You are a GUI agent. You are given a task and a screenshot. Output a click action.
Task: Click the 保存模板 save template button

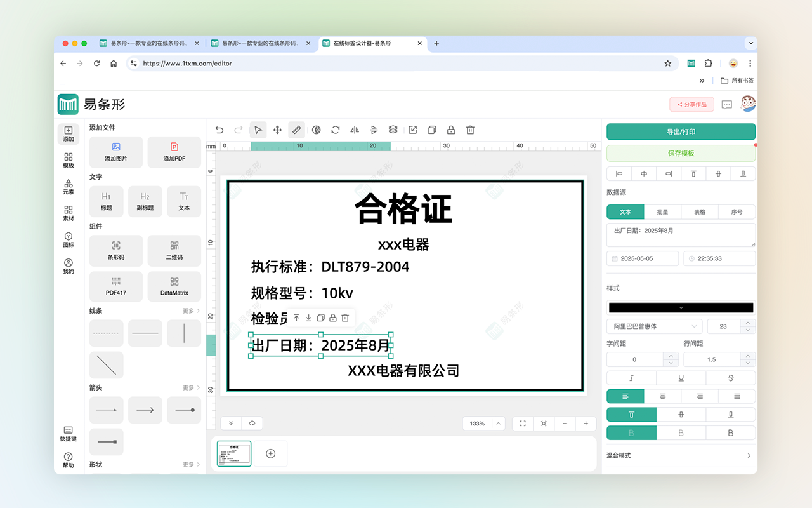pos(680,153)
